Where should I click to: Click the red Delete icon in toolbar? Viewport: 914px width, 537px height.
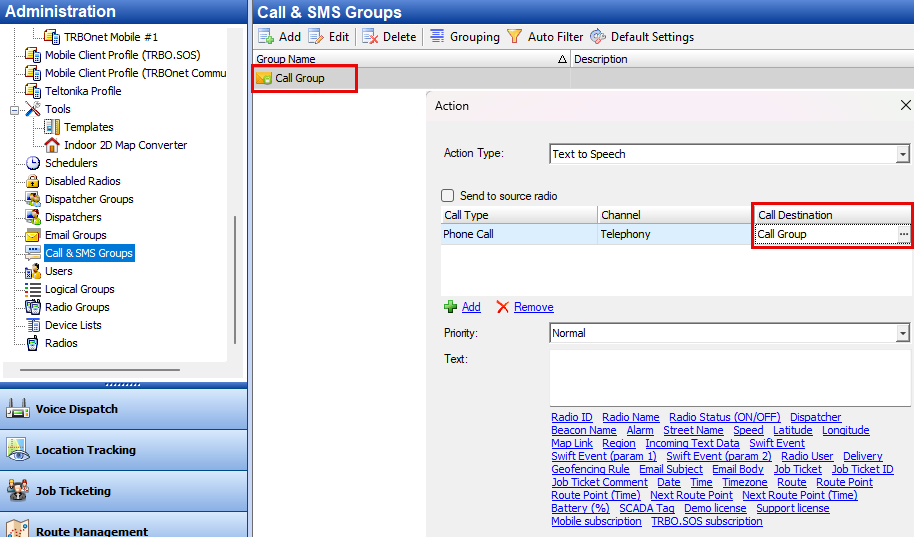click(370, 37)
